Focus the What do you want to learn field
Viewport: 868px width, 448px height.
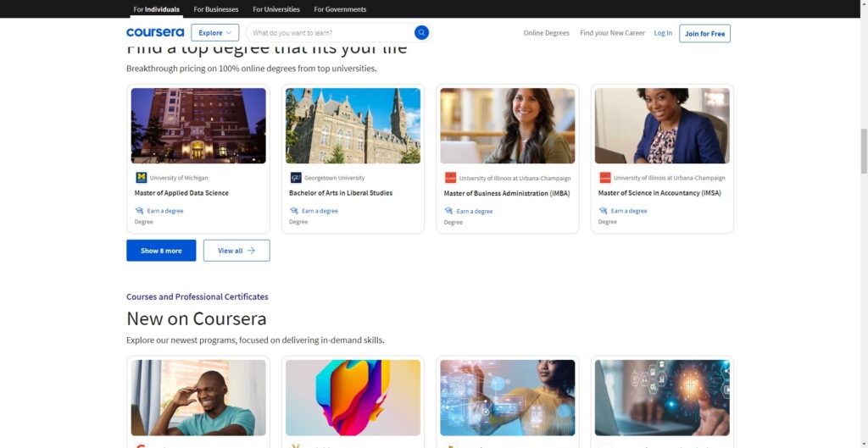pos(331,33)
